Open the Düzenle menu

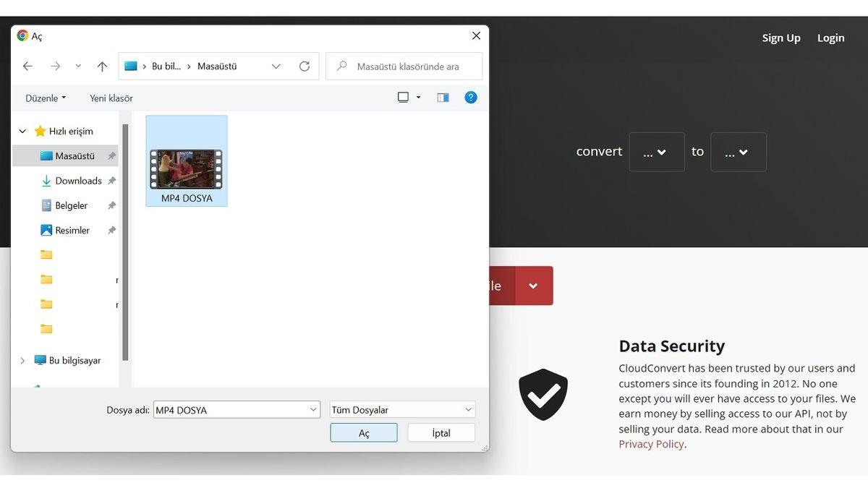(45, 98)
